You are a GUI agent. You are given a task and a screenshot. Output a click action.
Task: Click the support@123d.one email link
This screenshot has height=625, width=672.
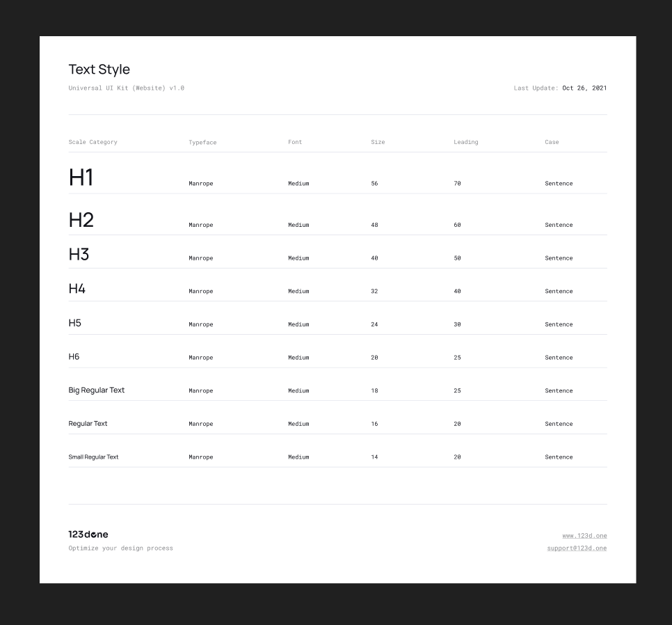[x=577, y=548]
